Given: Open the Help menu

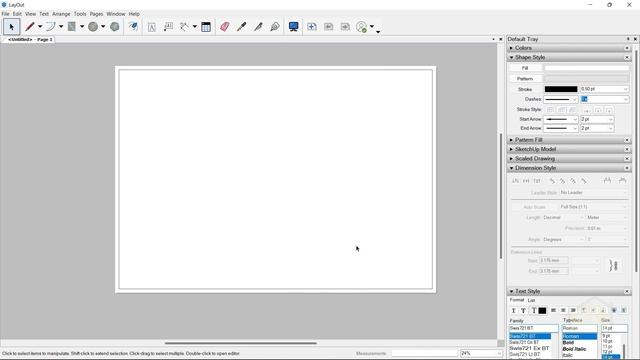Looking at the screenshot, I should (x=134, y=14).
